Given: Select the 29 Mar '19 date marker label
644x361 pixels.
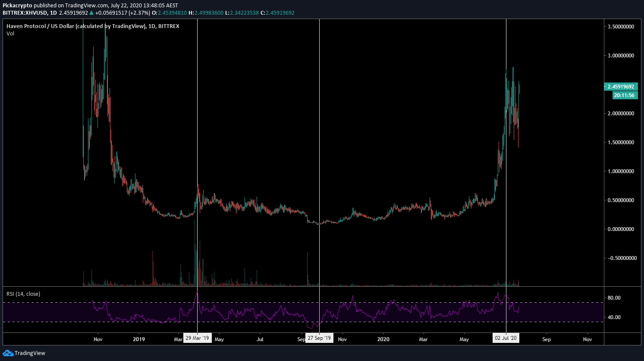Looking at the screenshot, I should coord(197,338).
